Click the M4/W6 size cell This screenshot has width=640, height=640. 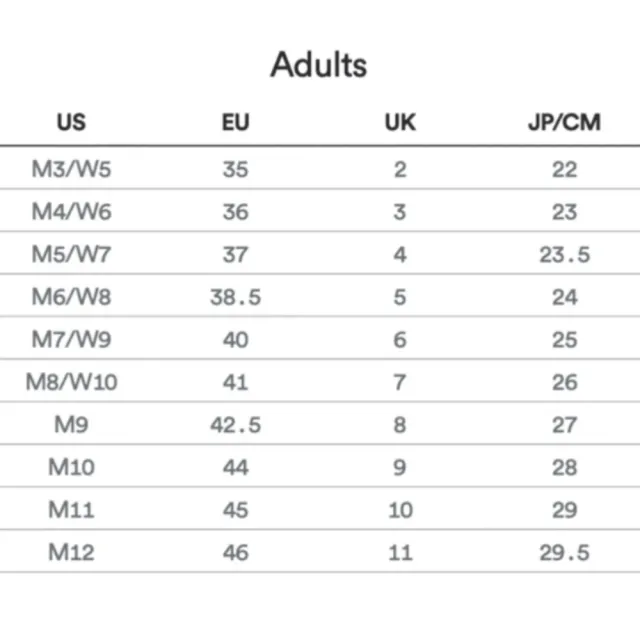pyautogui.click(x=71, y=212)
